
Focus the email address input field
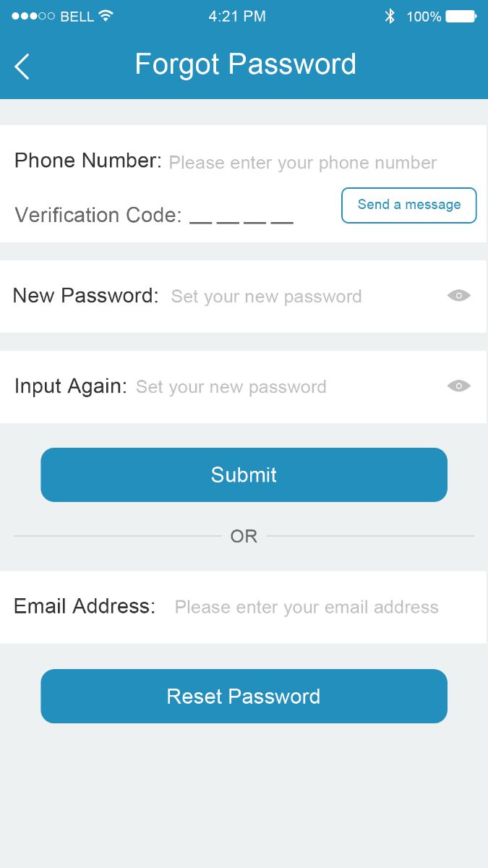pos(307,608)
